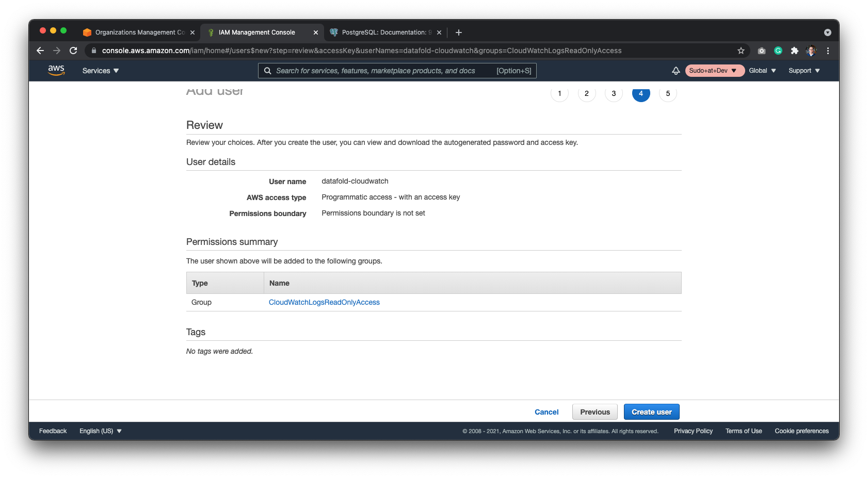This screenshot has height=478, width=868.
Task: Click the camera extension icon
Action: [762, 51]
